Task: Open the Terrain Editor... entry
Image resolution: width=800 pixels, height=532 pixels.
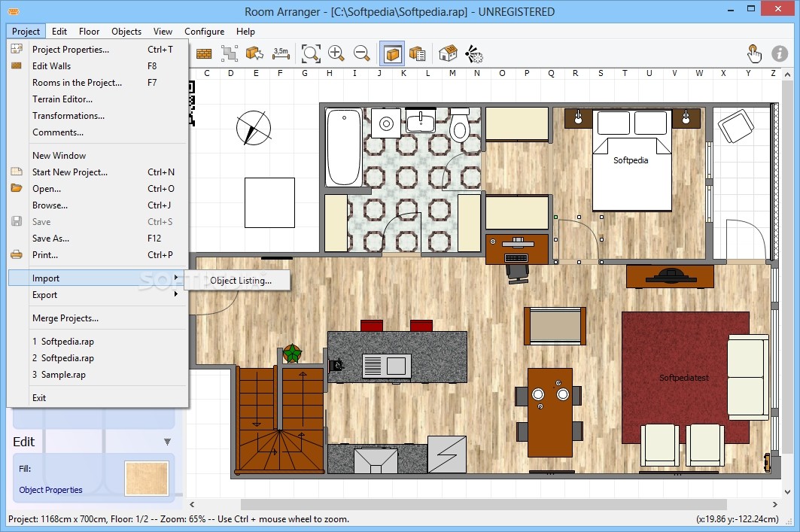Action: [x=98, y=99]
